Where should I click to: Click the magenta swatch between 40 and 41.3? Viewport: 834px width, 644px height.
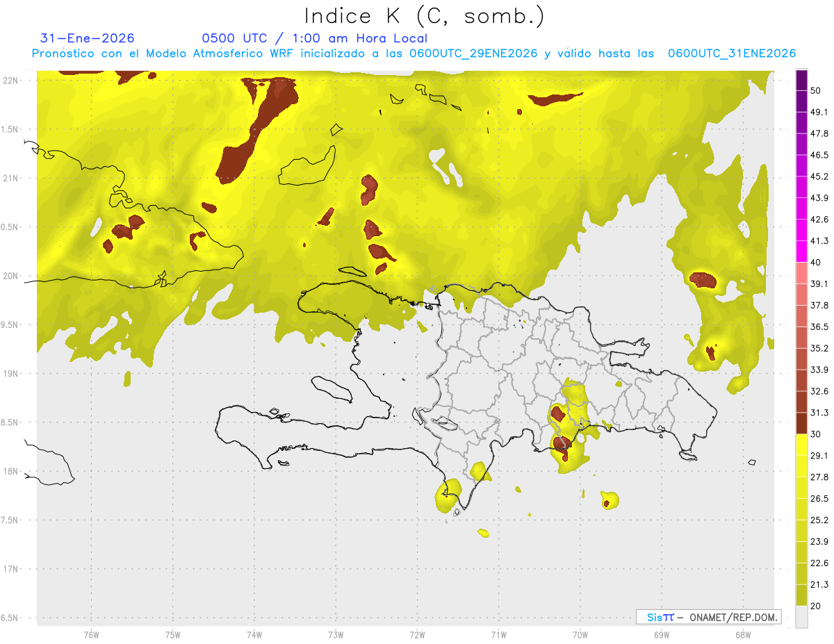click(801, 251)
